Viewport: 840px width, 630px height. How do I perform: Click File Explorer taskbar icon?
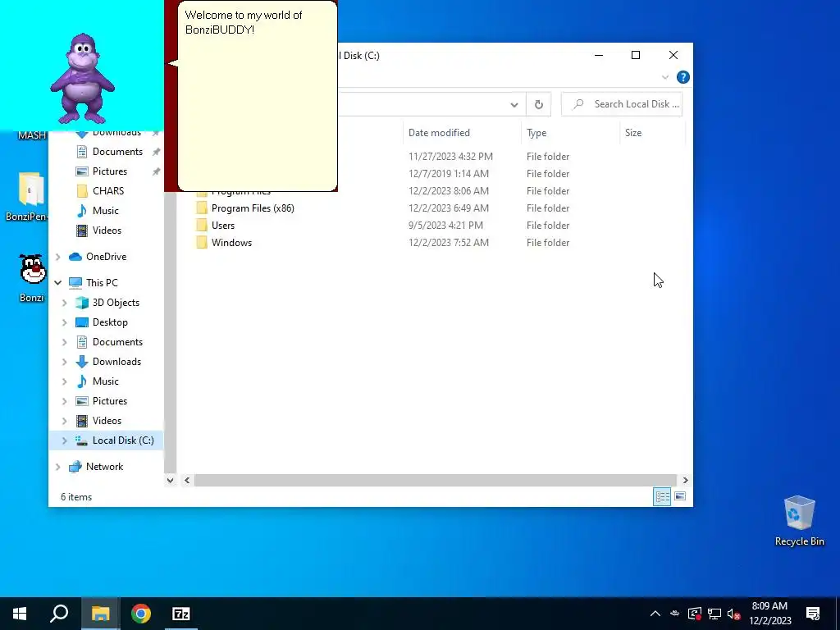[x=100, y=614]
